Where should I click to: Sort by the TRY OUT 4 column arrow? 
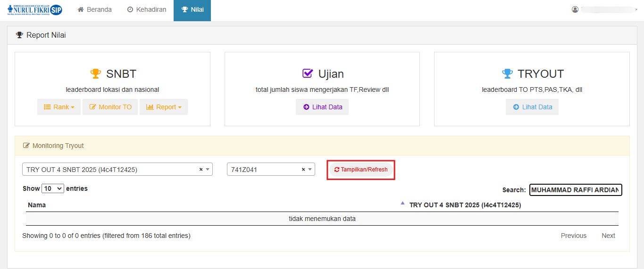coord(402,203)
